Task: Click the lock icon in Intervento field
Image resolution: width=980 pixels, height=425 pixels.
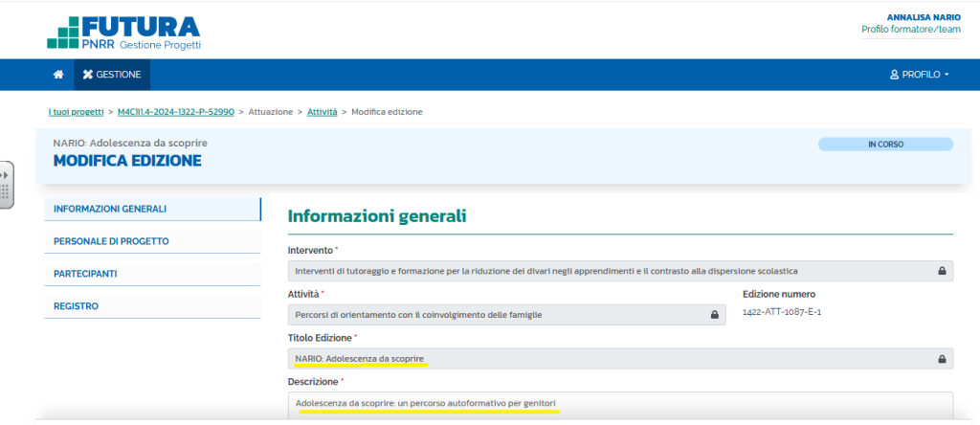Action: click(x=942, y=271)
